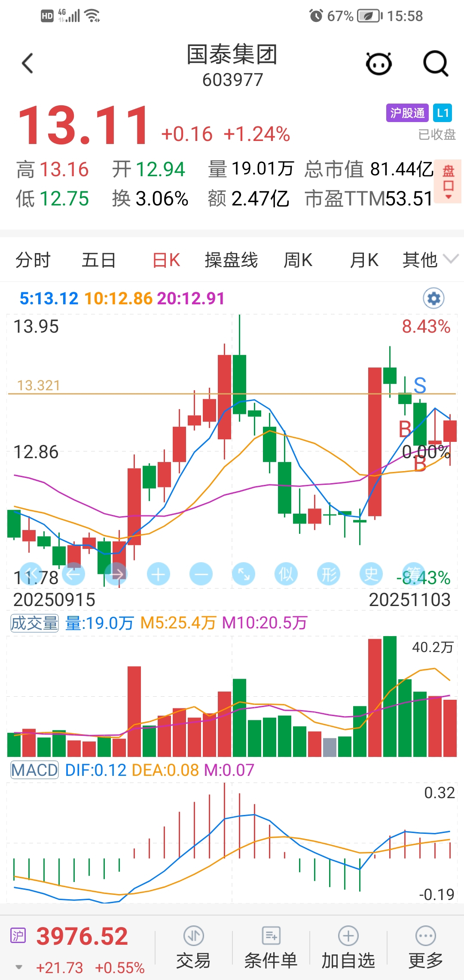This screenshot has height=980, width=464.
Task: Tap the upper B buy marker
Action: click(405, 429)
